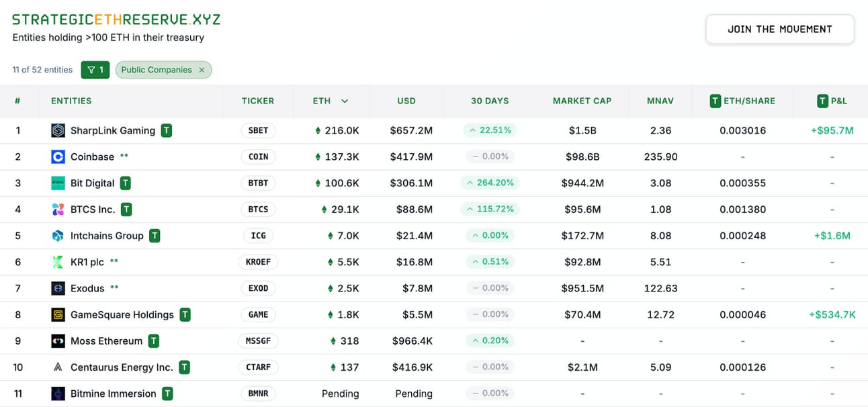This screenshot has height=407, width=868.
Task: Click the 235.90 MNAV value
Action: tap(661, 156)
